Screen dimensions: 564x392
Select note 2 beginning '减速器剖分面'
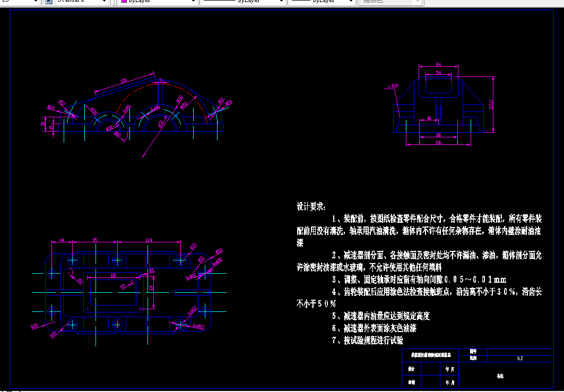click(x=419, y=262)
